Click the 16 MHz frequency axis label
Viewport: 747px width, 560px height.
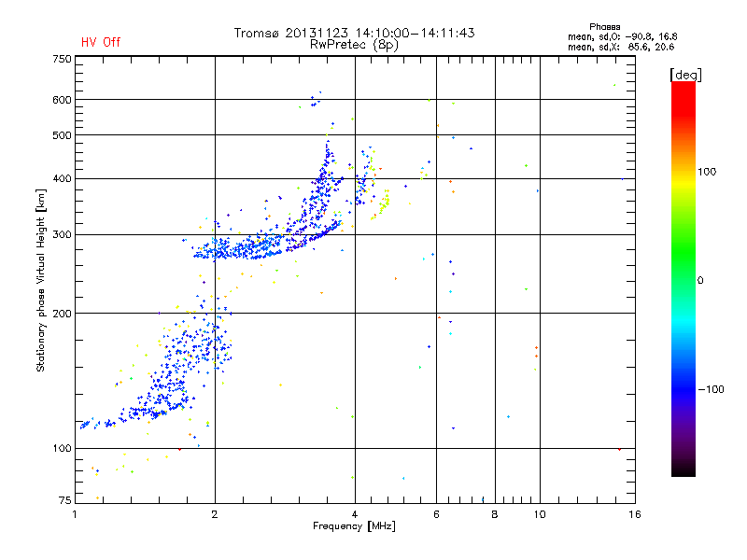(635, 514)
